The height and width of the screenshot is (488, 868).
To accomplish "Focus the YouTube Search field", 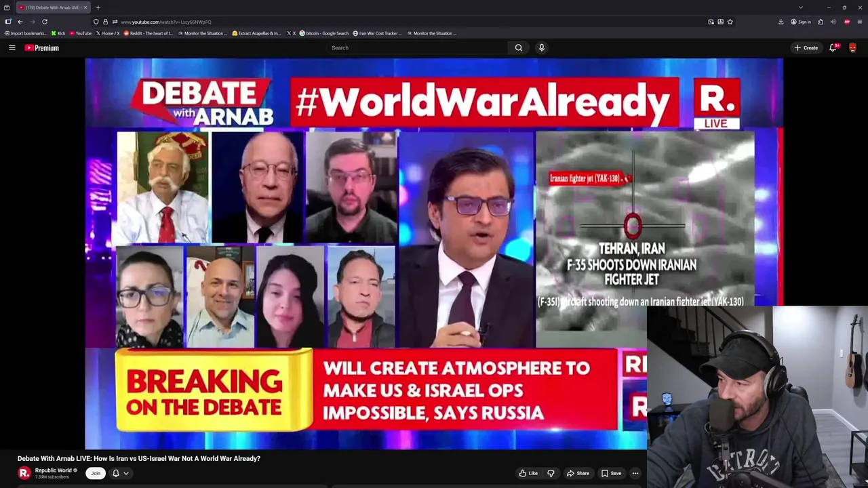I will pyautogui.click(x=417, y=47).
